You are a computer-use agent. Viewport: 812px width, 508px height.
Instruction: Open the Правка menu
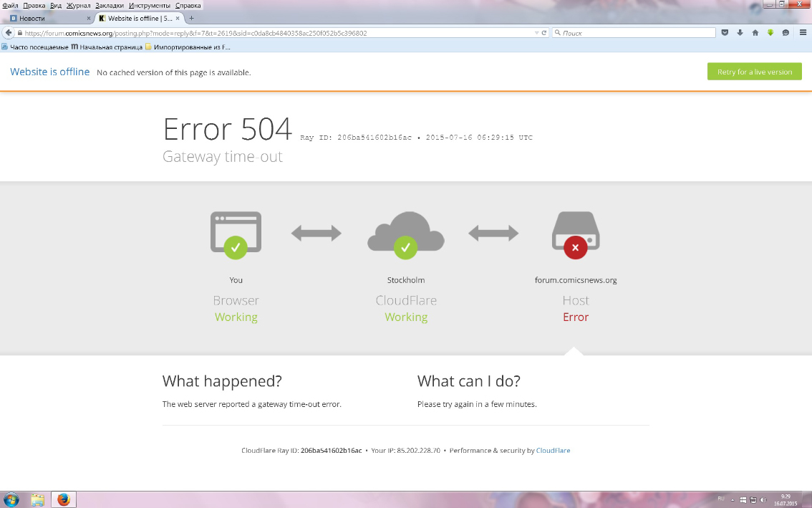[x=34, y=5]
